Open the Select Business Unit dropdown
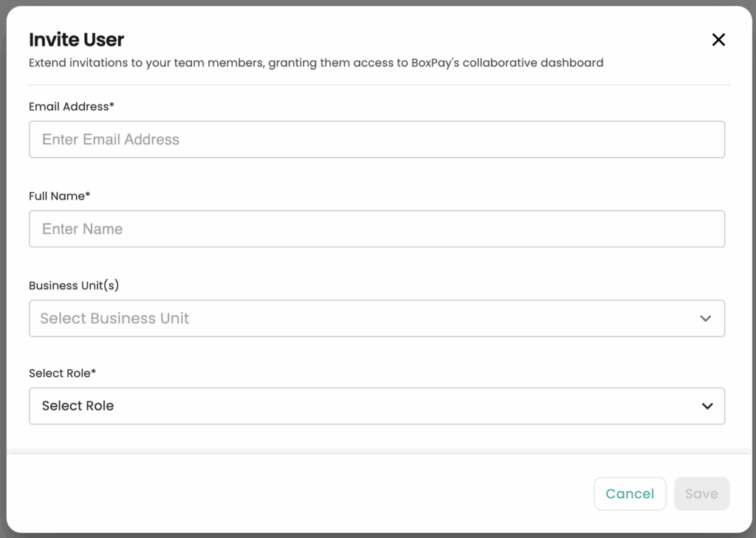Viewport: 756px width, 538px height. point(377,319)
